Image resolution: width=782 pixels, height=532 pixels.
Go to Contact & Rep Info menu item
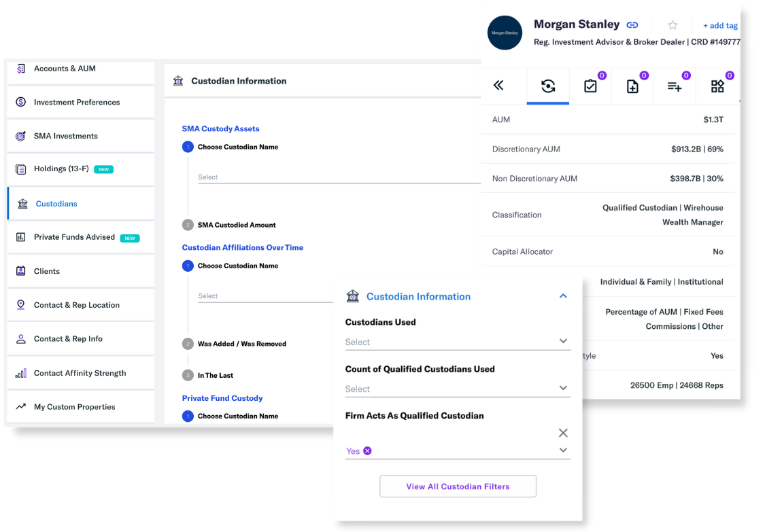click(81, 339)
